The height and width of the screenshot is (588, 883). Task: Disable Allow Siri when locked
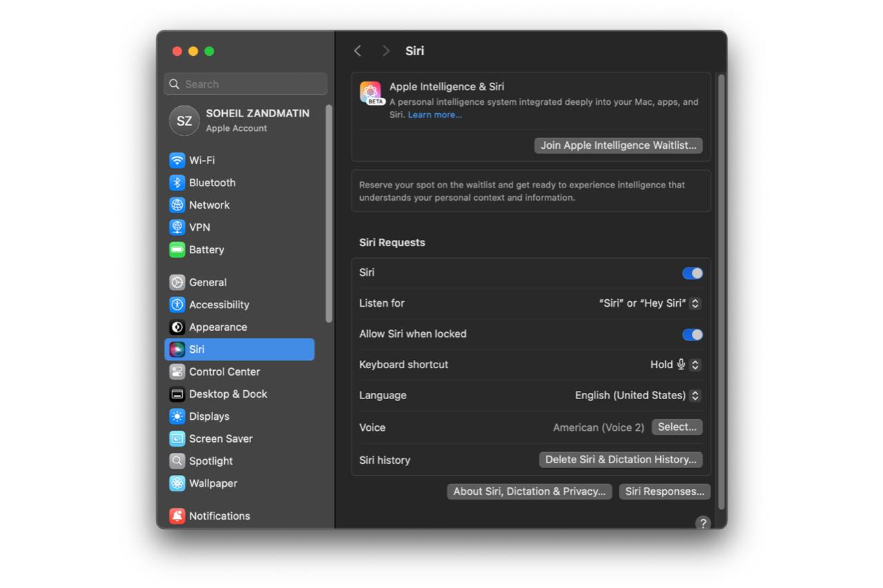tap(693, 334)
